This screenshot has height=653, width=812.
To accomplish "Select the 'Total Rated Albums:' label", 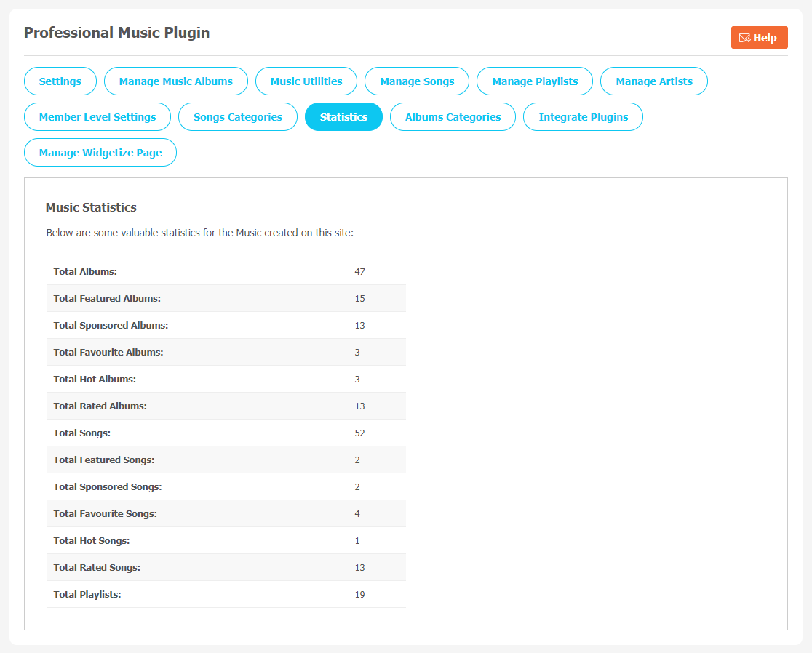I will click(100, 406).
